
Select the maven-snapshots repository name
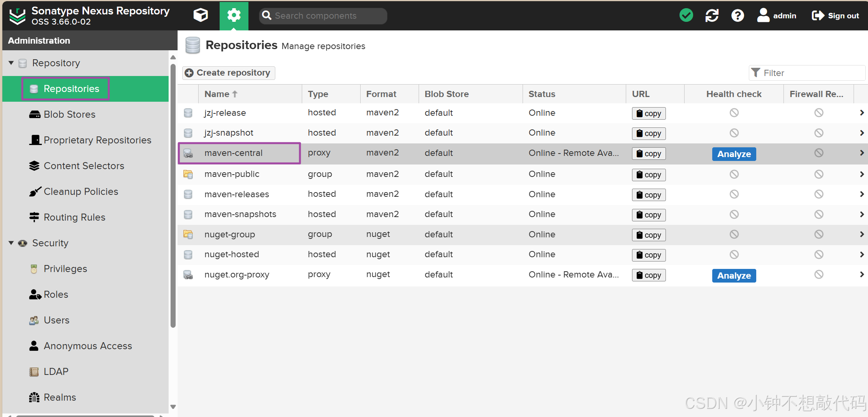tap(240, 214)
